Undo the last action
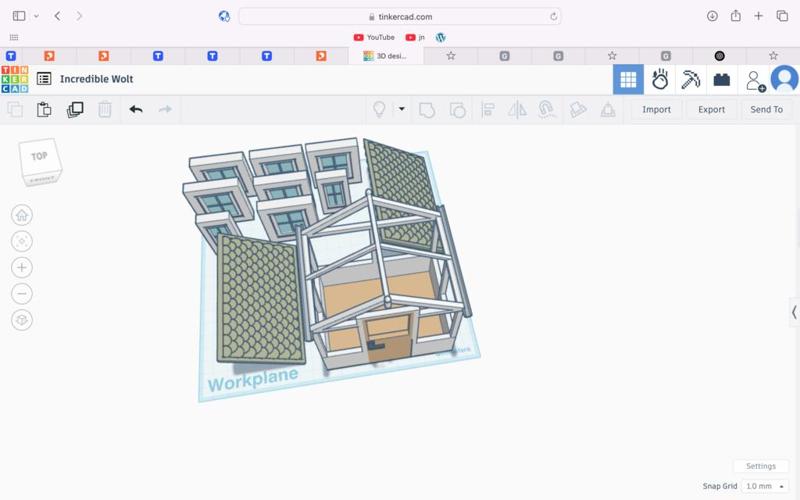 pos(136,109)
